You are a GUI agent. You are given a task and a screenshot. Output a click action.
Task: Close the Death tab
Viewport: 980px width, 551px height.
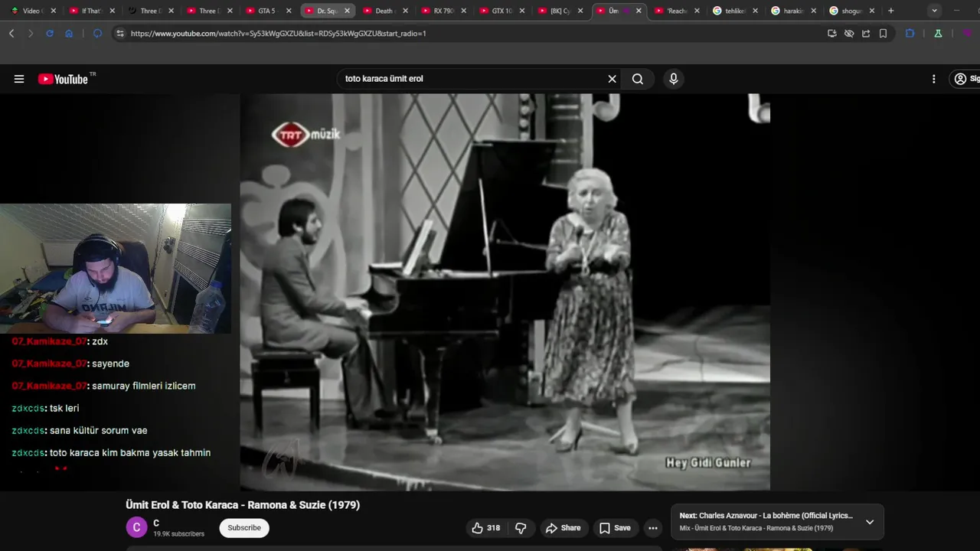click(405, 11)
